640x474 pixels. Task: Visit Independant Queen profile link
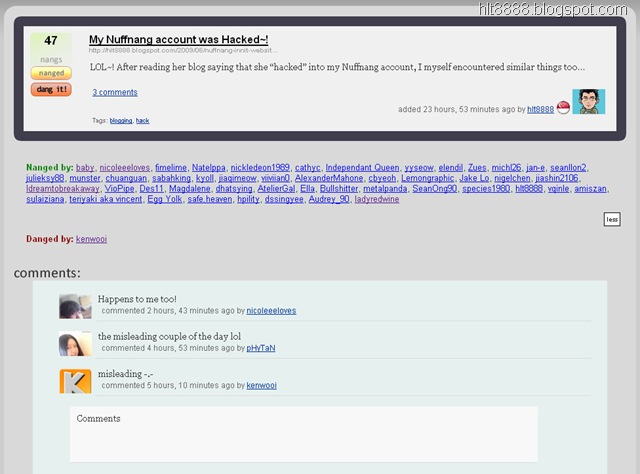click(x=362, y=167)
